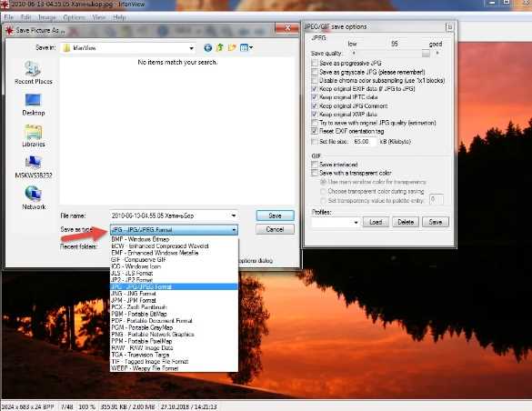
Task: Open the Options menu
Action: pyautogui.click(x=74, y=17)
